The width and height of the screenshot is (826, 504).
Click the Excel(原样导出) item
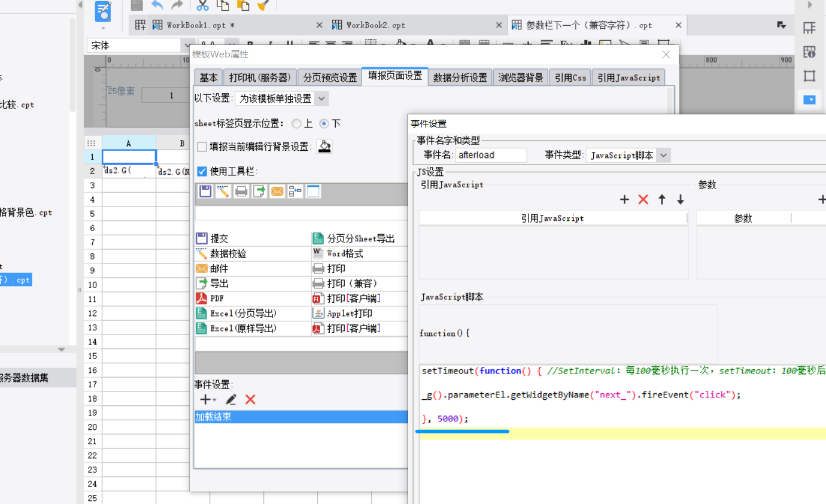coord(253,328)
